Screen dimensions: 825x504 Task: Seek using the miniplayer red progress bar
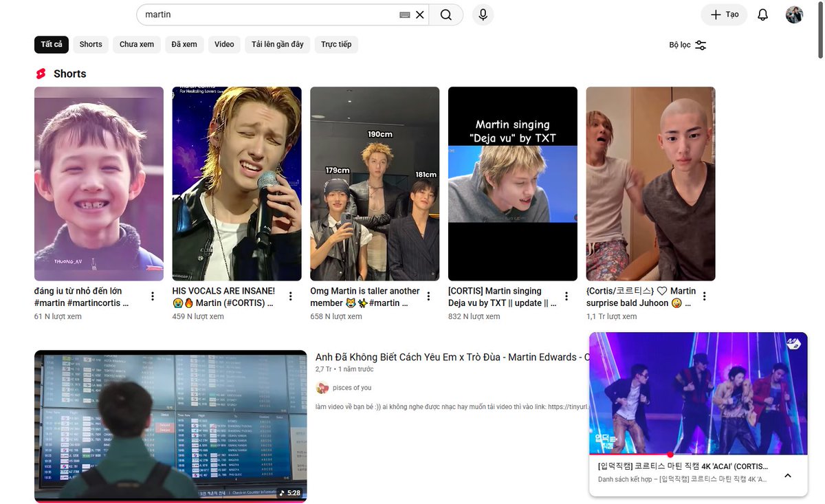pos(698,454)
